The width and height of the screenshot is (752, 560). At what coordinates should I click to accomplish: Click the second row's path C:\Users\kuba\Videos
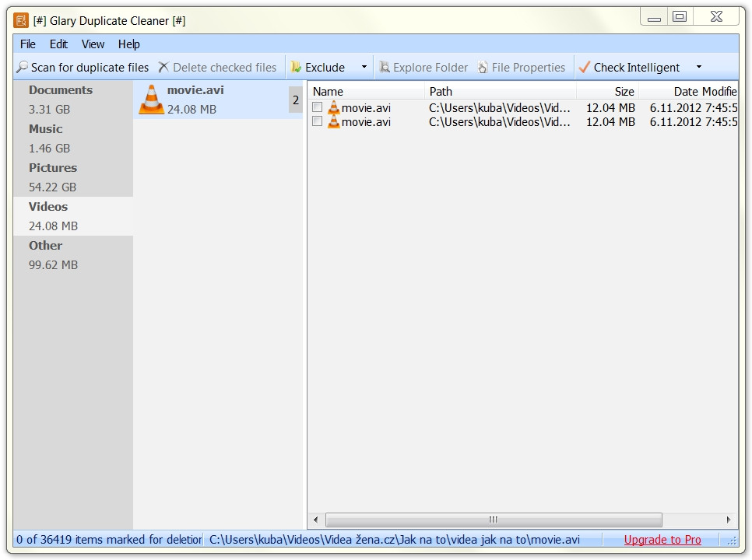(x=499, y=122)
